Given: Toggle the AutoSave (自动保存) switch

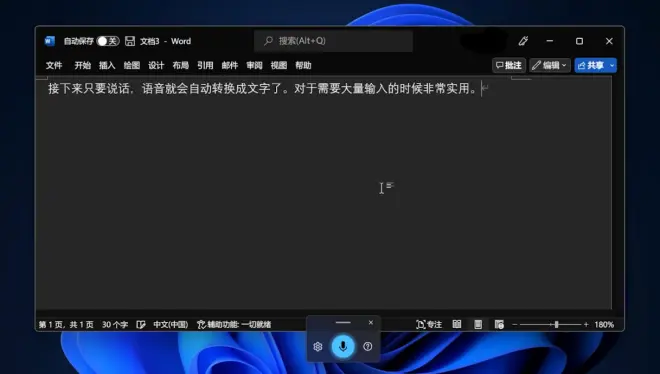Looking at the screenshot, I should [108, 41].
